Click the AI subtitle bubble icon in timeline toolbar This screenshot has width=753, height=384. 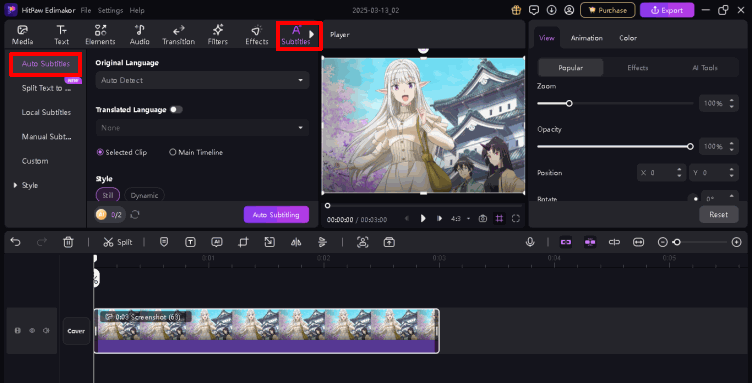[217, 242]
